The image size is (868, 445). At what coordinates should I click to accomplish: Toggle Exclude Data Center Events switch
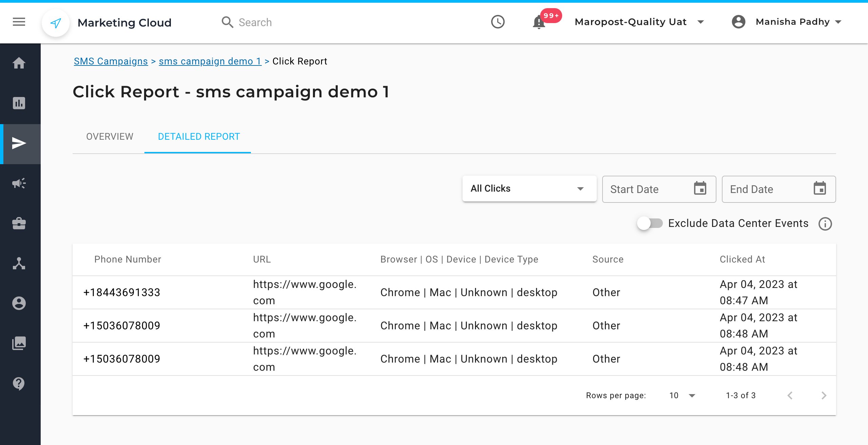(x=650, y=223)
